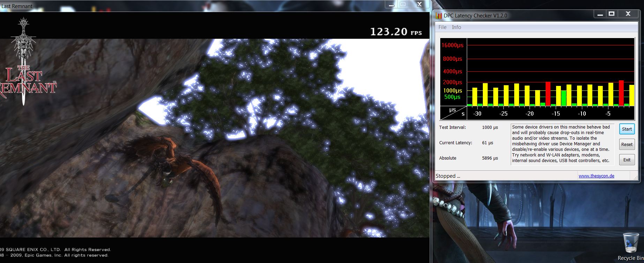The height and width of the screenshot is (263, 644).
Task: Click the Stopped status bar text
Action: click(448, 176)
